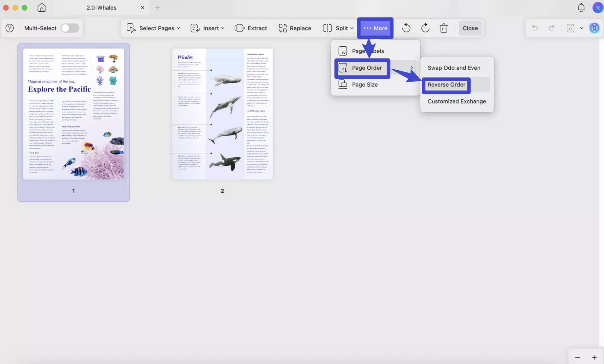
Task: Choose Swap Odd and Even
Action: click(454, 68)
